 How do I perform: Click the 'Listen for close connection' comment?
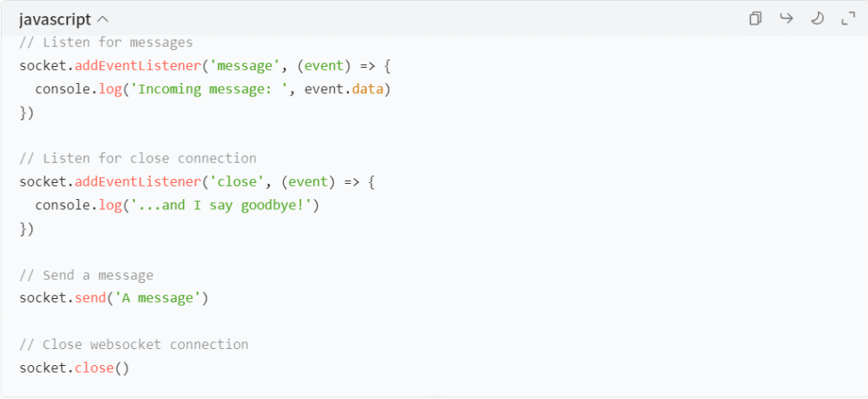(x=138, y=158)
